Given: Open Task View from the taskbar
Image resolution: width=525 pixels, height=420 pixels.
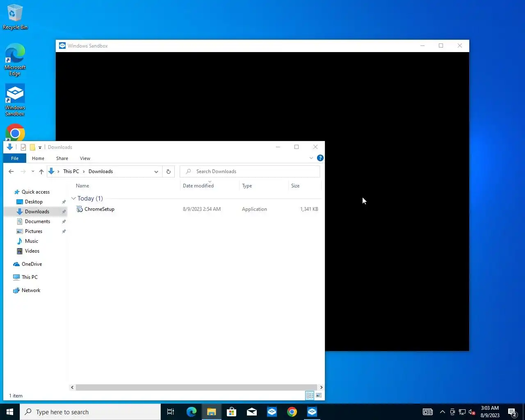Looking at the screenshot, I should click(x=171, y=412).
